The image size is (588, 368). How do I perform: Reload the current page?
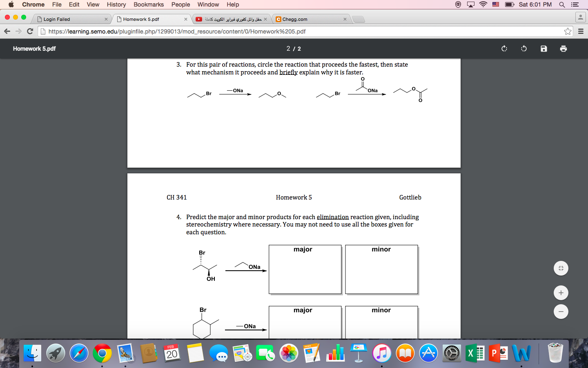click(x=29, y=30)
